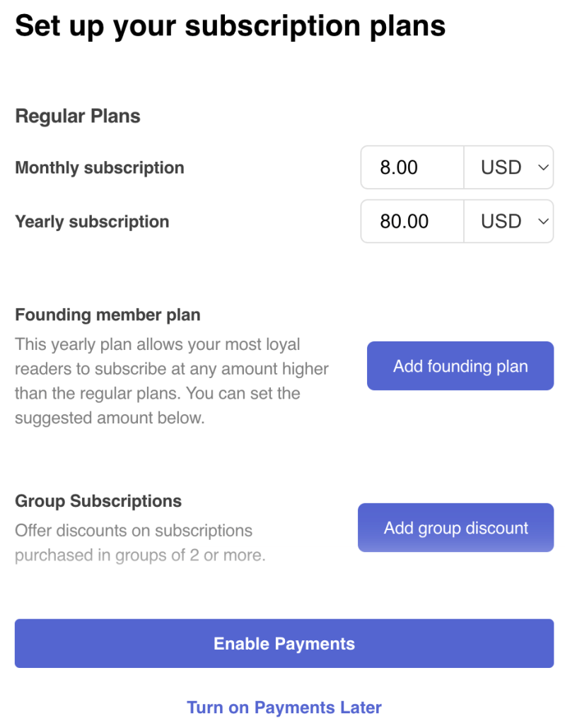Click the Add founding plan button
This screenshot has height=728, width=565.
click(460, 366)
